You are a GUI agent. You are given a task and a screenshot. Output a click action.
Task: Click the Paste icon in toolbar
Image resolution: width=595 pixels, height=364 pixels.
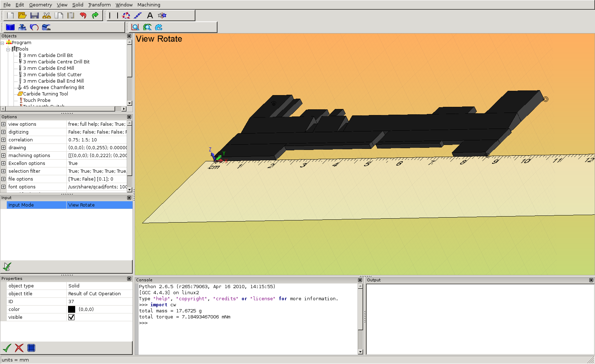click(71, 15)
